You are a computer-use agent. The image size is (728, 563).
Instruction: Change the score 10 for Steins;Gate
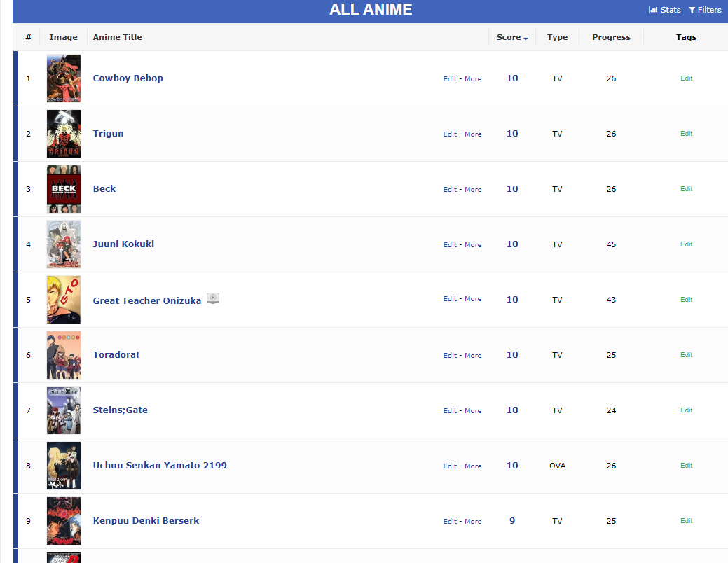point(512,410)
